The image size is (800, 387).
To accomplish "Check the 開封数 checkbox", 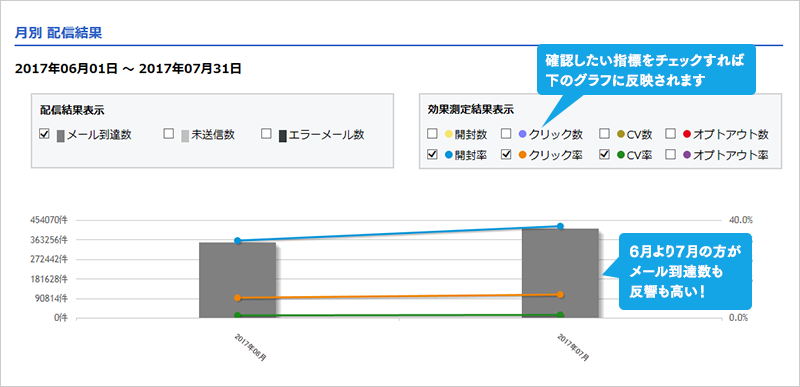I will point(432,134).
